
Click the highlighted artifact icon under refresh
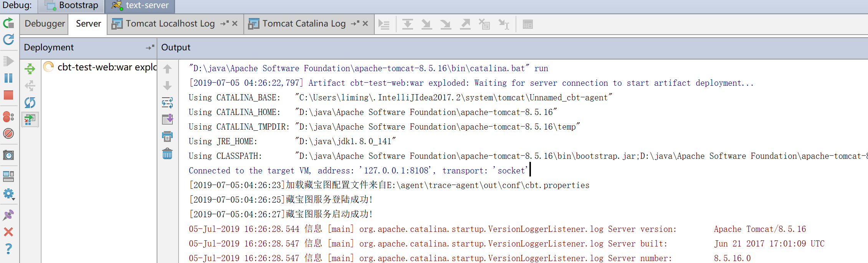[x=30, y=120]
